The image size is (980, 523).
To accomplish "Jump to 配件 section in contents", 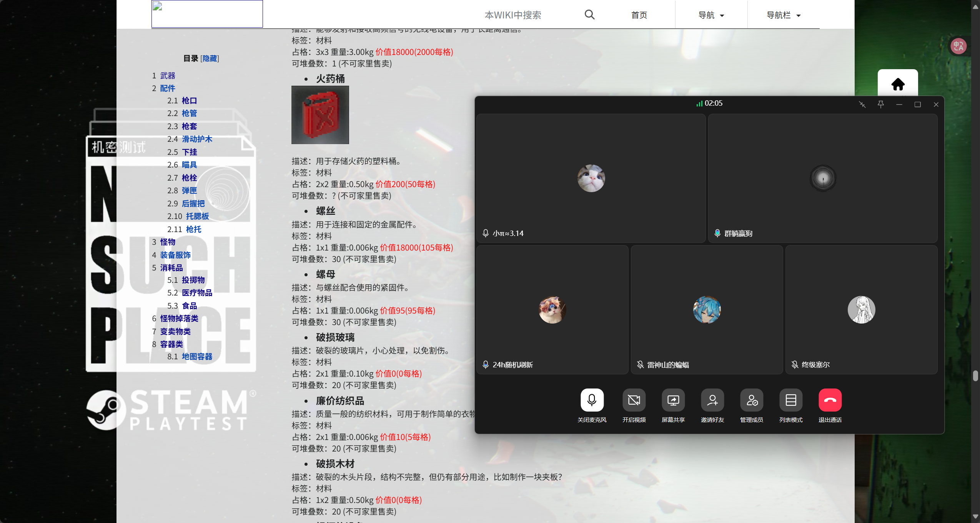I will (168, 88).
